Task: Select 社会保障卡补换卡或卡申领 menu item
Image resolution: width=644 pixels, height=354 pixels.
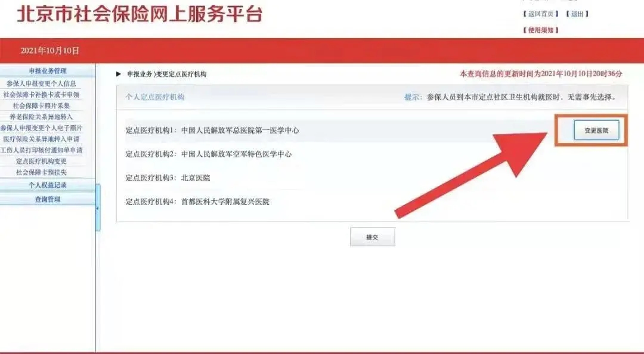Action: click(x=41, y=95)
